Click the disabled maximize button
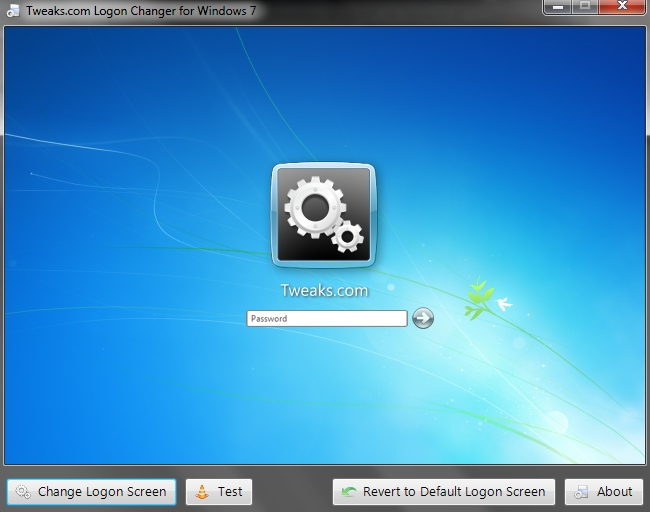Viewport: 650px width, 512px height. click(585, 6)
